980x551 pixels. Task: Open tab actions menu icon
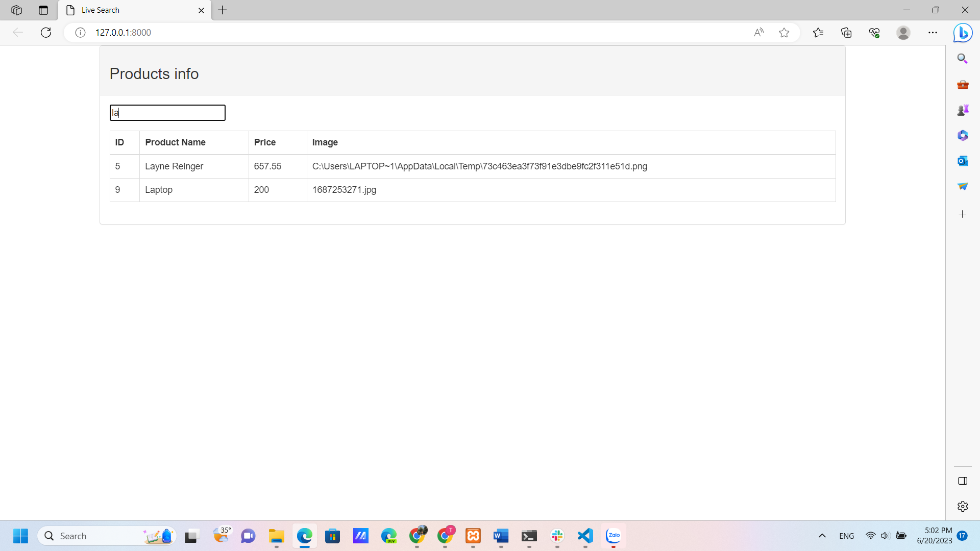43,10
